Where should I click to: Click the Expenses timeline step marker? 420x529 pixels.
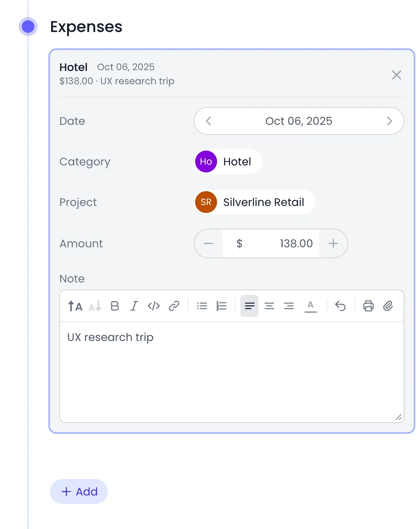(x=28, y=27)
